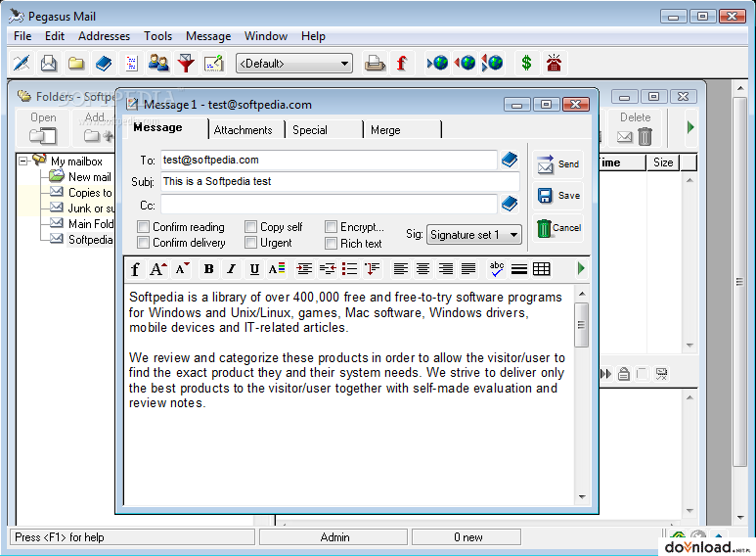Click the globe icon with blue right arrow
This screenshot has width=756, height=556.
[437, 63]
